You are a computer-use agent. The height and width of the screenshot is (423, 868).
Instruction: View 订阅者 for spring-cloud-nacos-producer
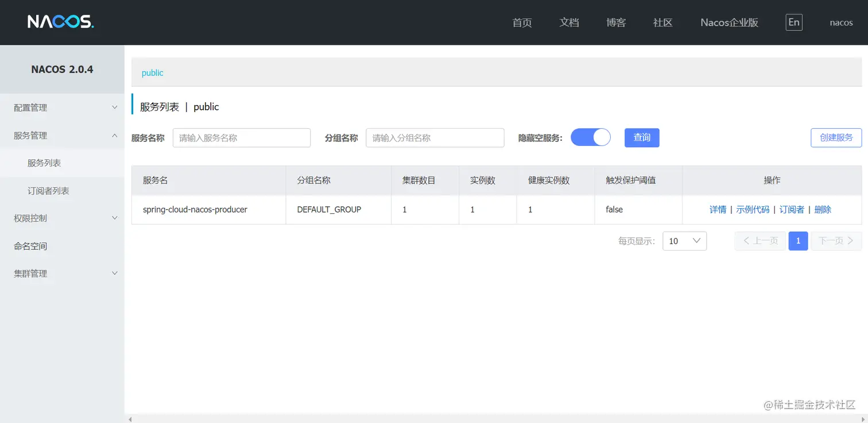(792, 209)
